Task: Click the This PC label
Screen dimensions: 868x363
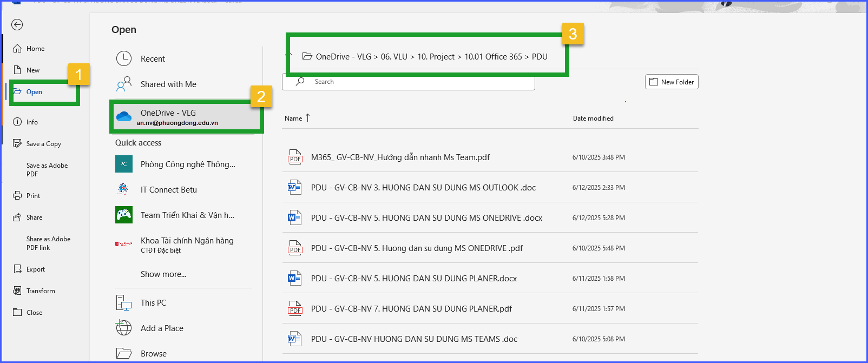Action: coord(153,303)
